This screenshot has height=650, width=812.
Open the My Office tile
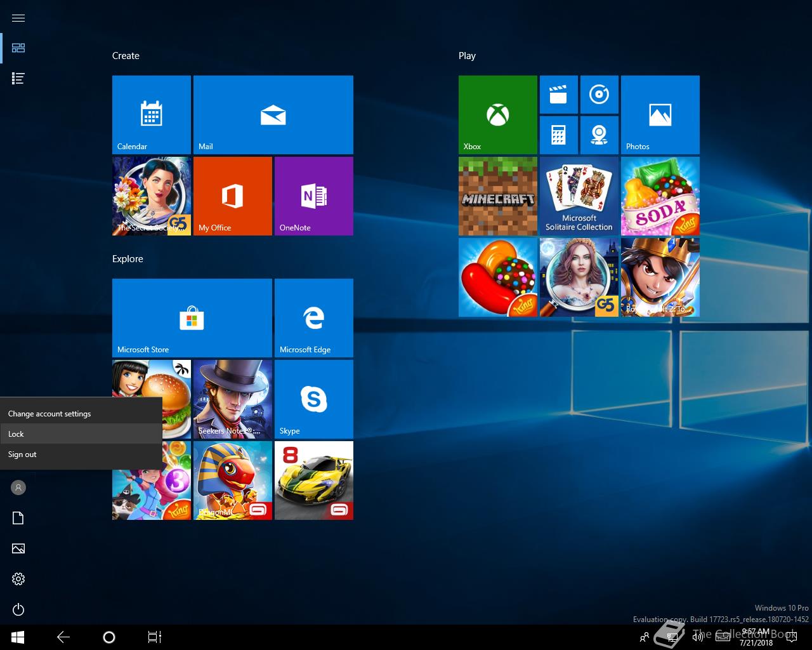tap(233, 196)
